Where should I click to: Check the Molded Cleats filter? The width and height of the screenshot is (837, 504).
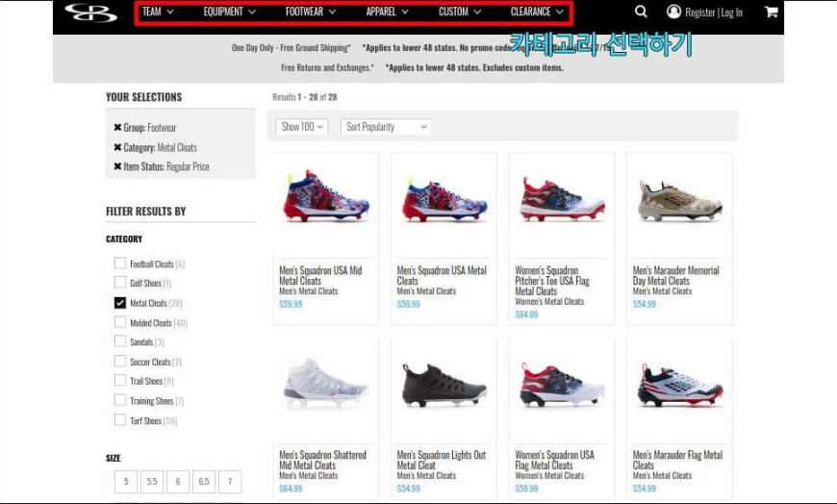click(120, 322)
